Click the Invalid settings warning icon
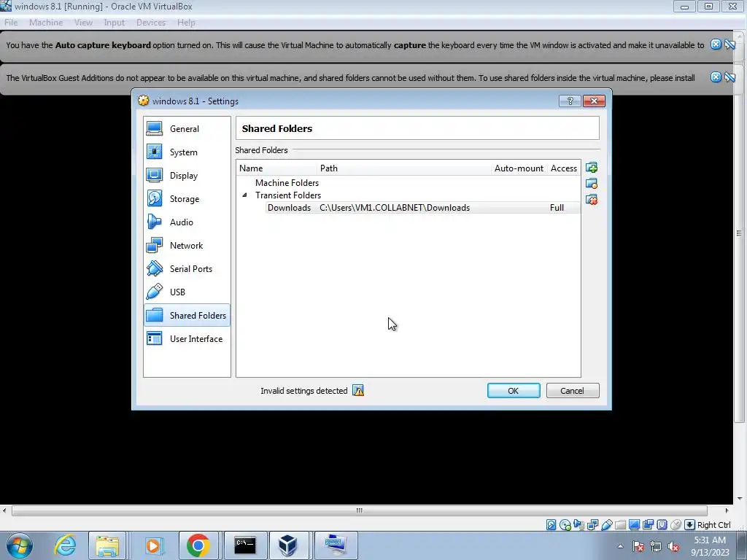Screen dimensions: 747x560 click(x=357, y=391)
